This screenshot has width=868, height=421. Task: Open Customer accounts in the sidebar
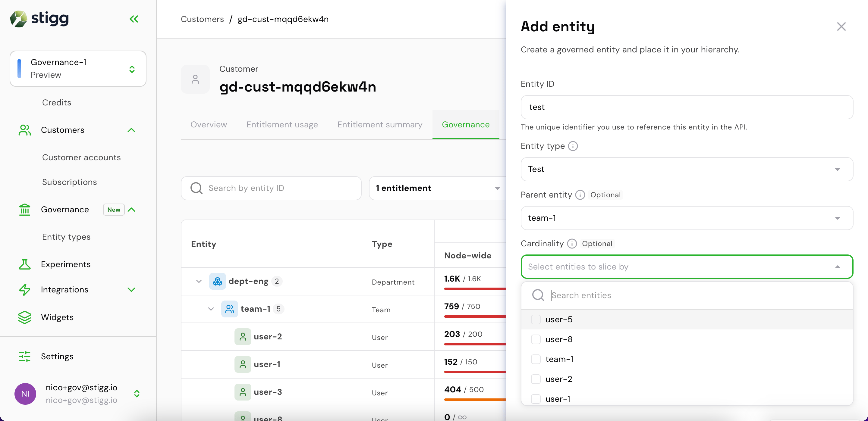[x=81, y=157]
